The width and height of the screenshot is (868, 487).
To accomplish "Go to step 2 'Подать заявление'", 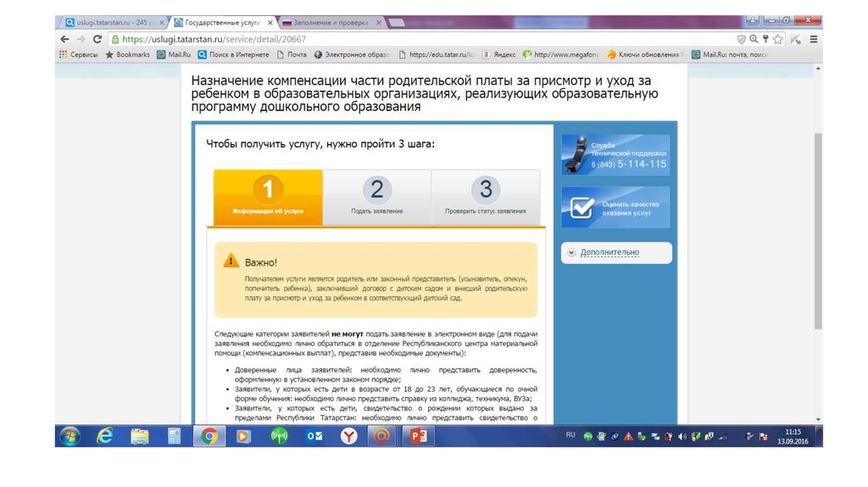I will (377, 198).
